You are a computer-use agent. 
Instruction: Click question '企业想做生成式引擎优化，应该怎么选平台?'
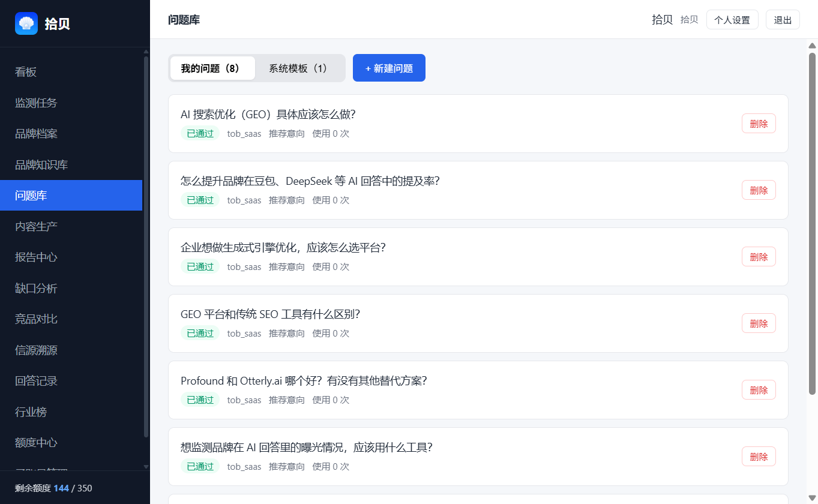click(x=283, y=248)
